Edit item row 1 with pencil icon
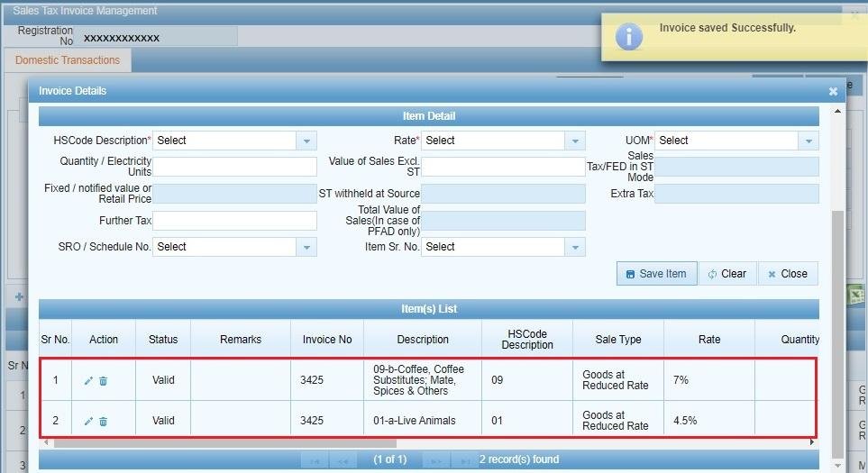 pos(88,380)
